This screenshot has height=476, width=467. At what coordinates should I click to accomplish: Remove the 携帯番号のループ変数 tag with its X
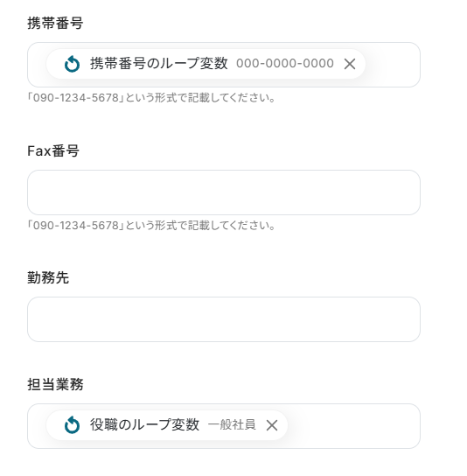coord(350,64)
